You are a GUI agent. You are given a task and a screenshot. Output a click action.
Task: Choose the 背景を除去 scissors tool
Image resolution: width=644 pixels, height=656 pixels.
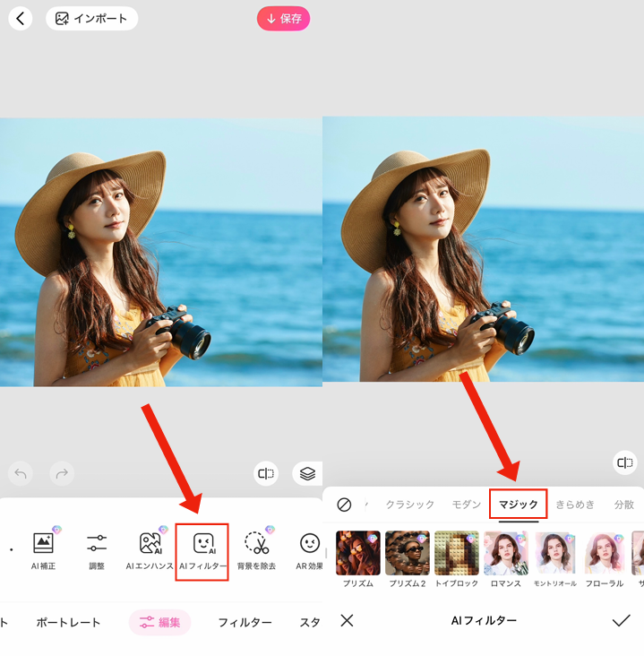click(256, 548)
